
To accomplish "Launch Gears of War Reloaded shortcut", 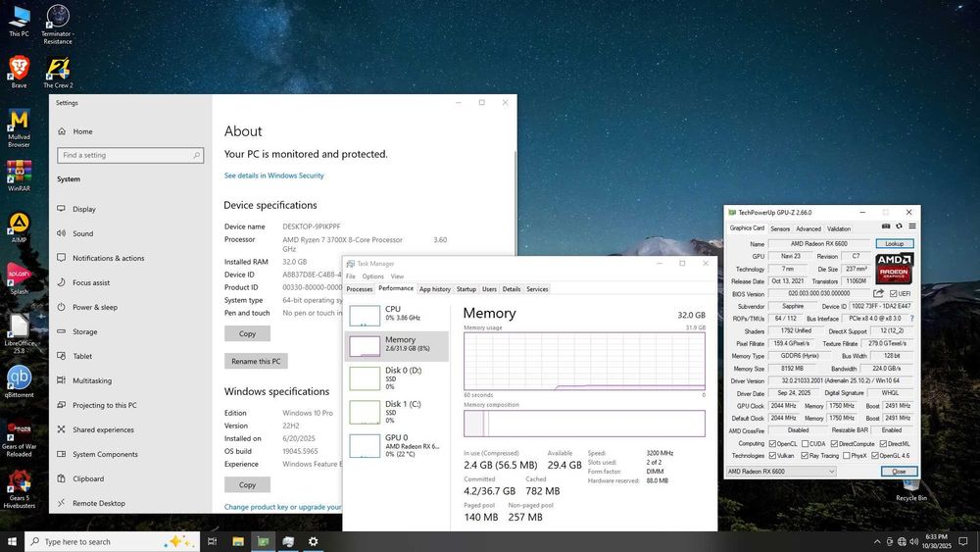I will coord(19,437).
